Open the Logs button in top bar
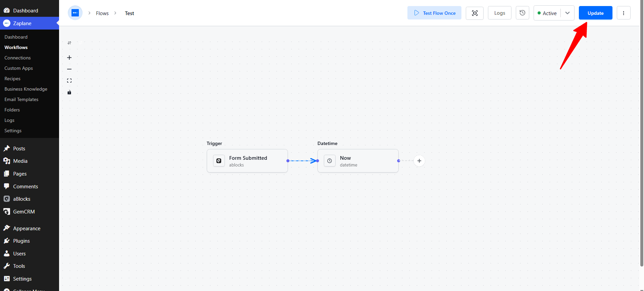This screenshot has height=291, width=644. 499,13
